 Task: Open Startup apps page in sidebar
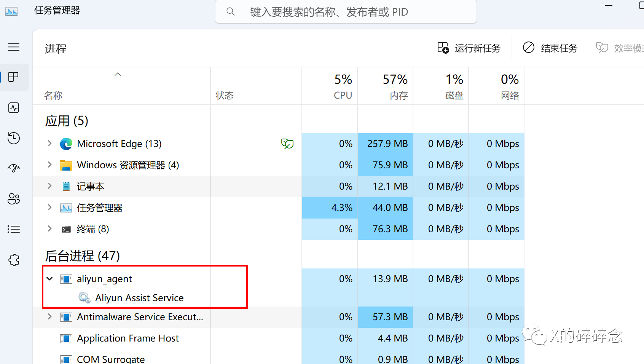click(14, 168)
